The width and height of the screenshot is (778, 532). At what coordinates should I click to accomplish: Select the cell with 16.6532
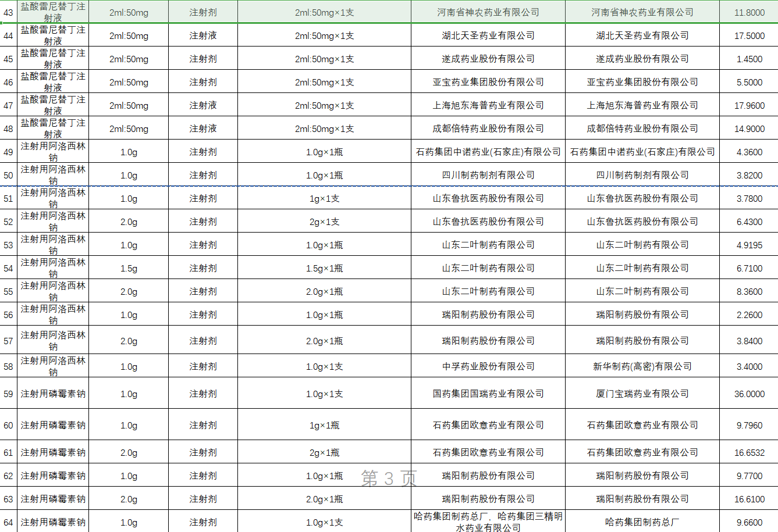pos(749,452)
